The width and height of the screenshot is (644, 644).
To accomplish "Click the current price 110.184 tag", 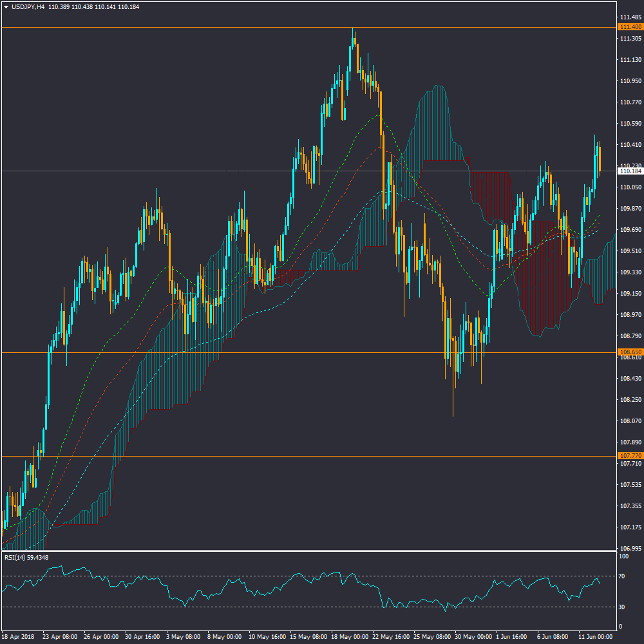I will (629, 171).
